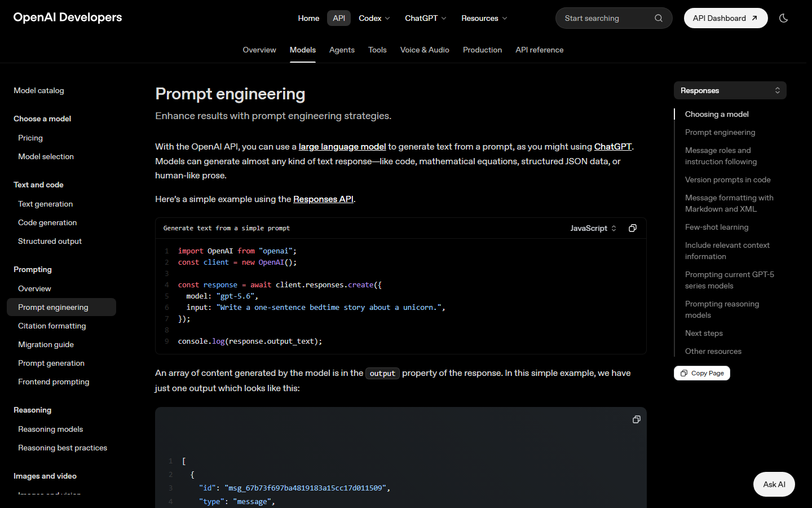Screen dimensions: 812x508
Task: Click the Reasoning sidebar section heading
Action: [32, 410]
